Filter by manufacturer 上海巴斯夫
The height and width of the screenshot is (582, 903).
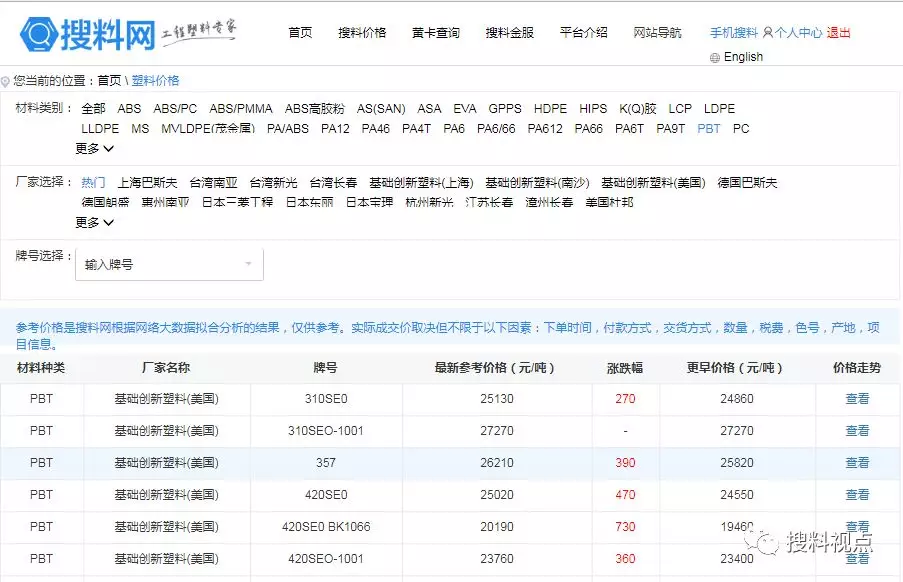(x=147, y=183)
